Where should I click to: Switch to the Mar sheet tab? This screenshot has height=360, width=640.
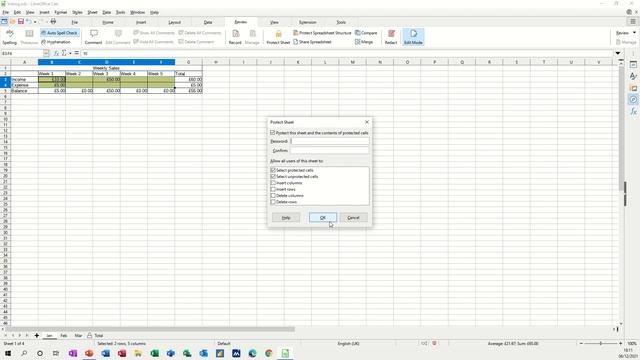click(x=78, y=336)
